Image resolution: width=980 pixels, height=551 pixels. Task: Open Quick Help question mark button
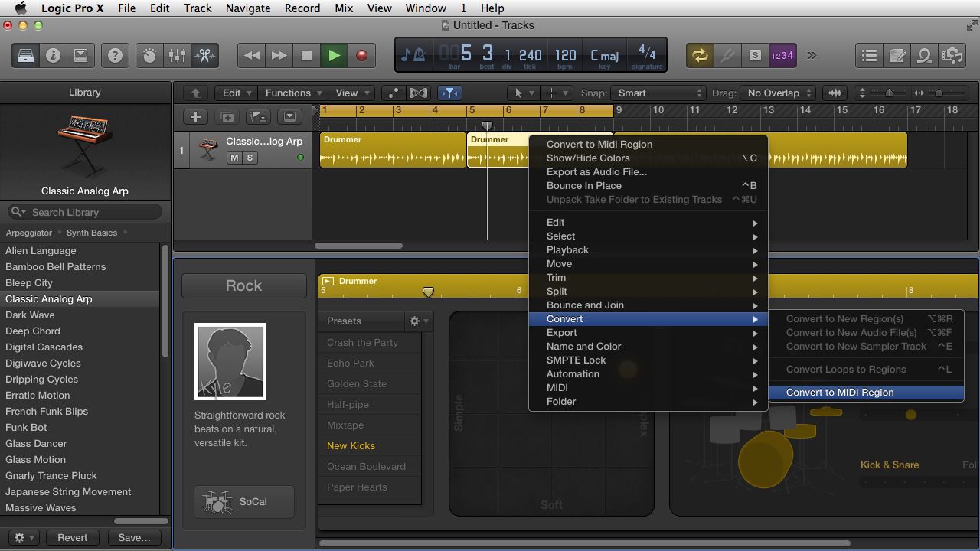point(115,55)
